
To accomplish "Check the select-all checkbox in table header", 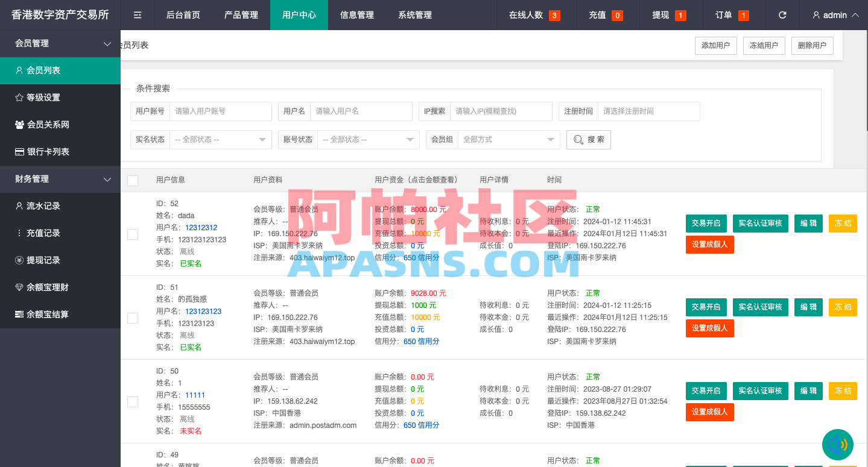I will point(133,180).
